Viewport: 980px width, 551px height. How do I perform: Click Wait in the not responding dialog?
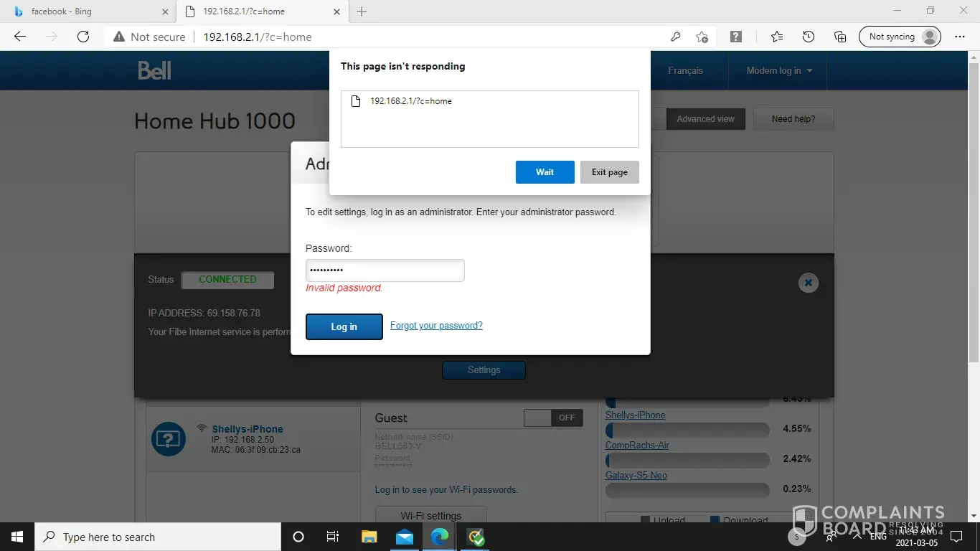point(545,172)
